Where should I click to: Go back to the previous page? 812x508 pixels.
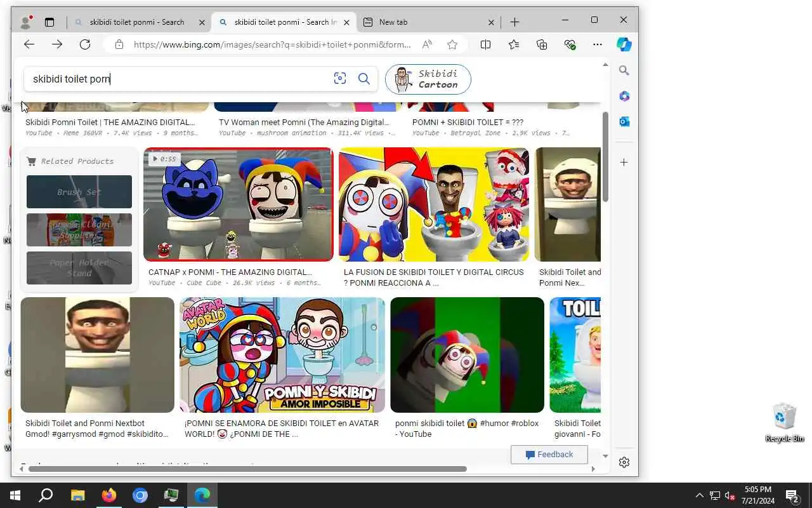(29, 44)
